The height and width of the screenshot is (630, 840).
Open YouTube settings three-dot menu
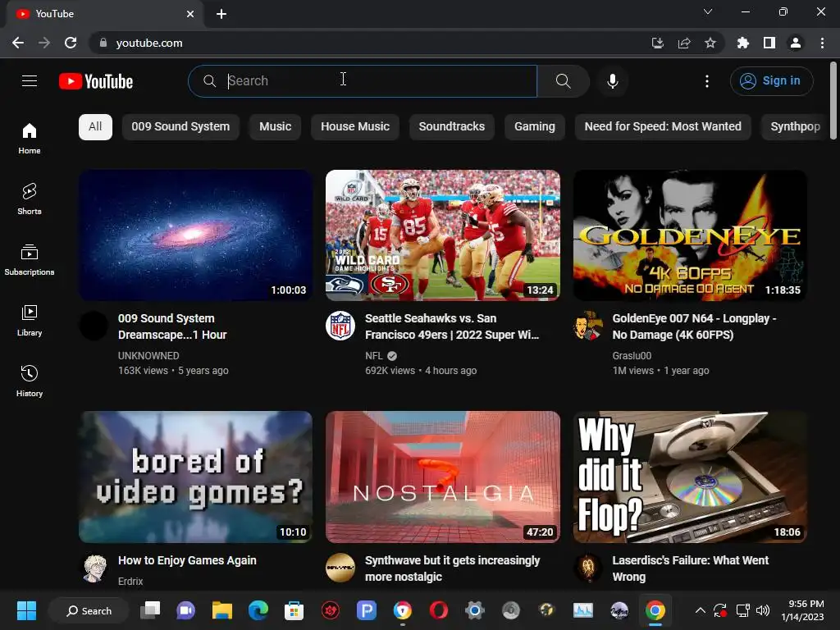tap(707, 81)
